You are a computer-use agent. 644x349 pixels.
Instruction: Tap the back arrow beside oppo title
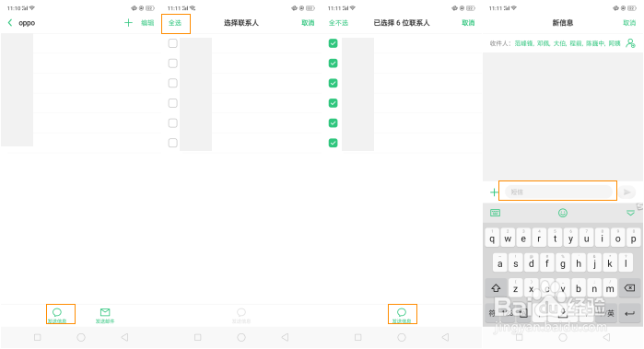click(10, 23)
